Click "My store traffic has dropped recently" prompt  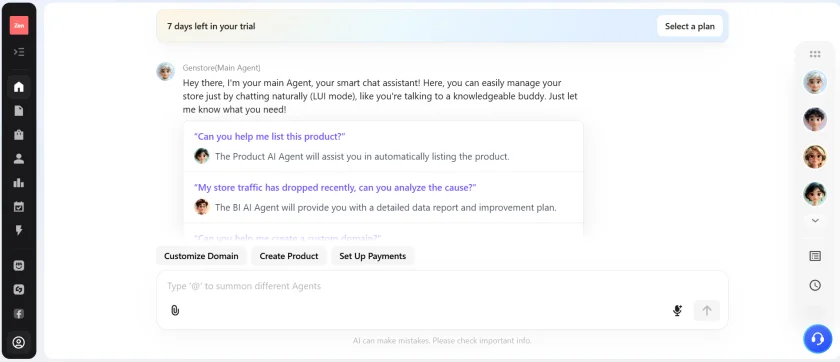[335, 187]
